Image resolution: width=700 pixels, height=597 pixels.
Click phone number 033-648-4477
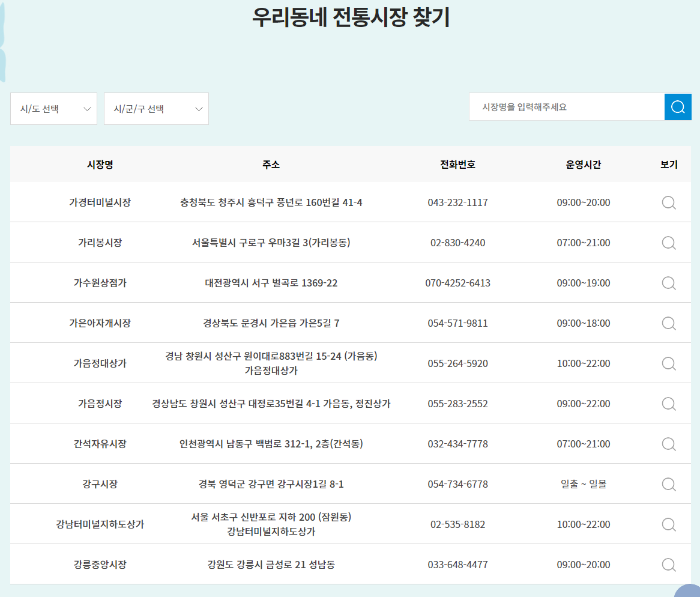(x=457, y=564)
